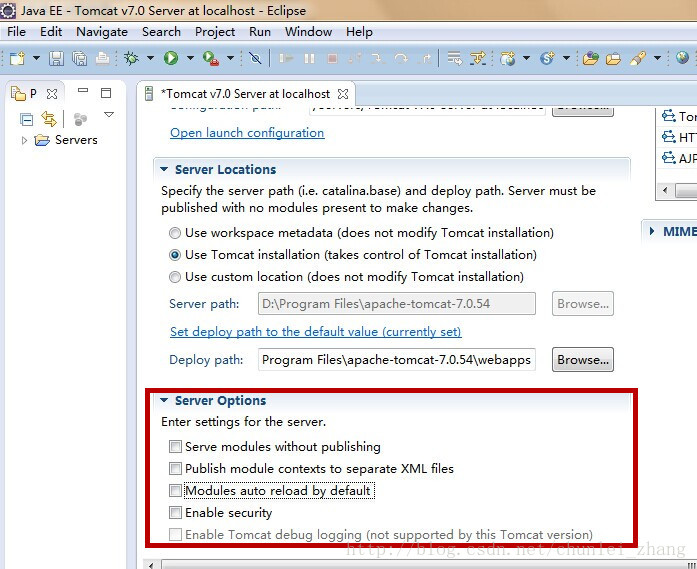
Task: Expand the Servers tree node
Action: (24, 140)
